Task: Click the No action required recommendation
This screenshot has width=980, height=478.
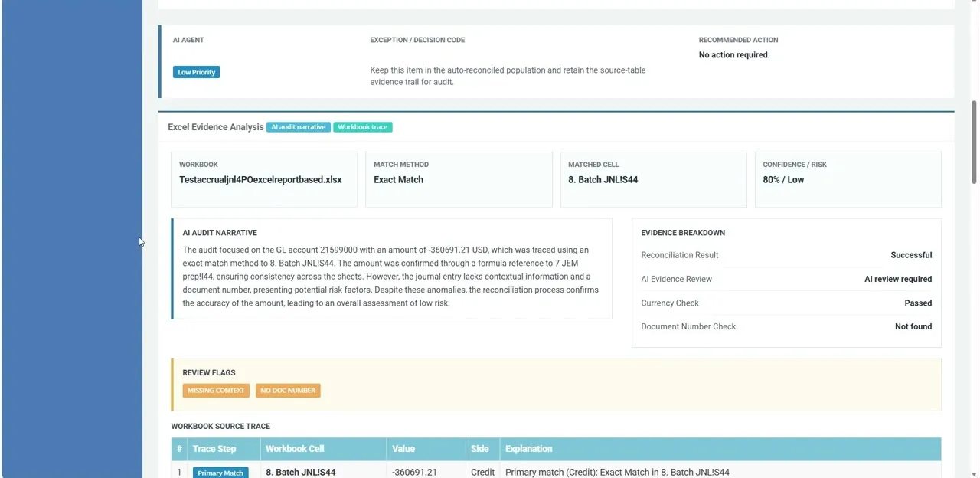Action: tap(734, 55)
